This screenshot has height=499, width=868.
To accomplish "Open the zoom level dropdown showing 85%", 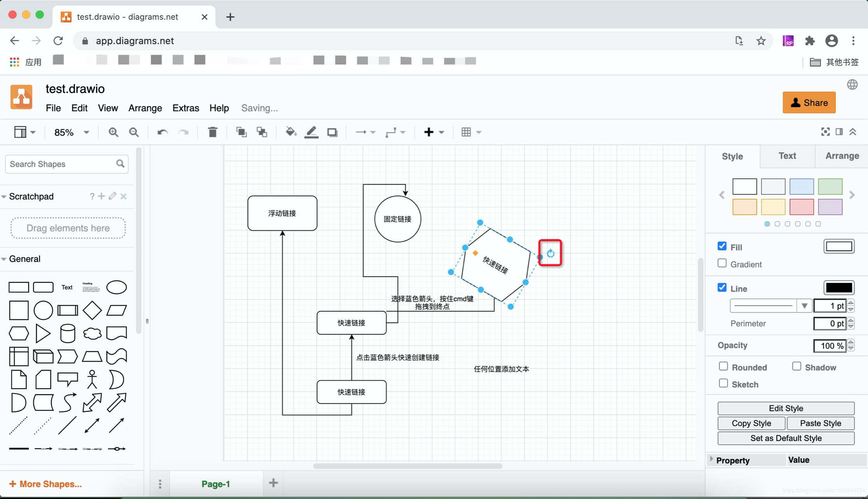I will (71, 132).
